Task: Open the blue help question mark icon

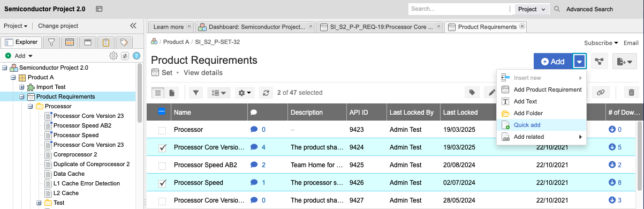Action: coord(137,56)
